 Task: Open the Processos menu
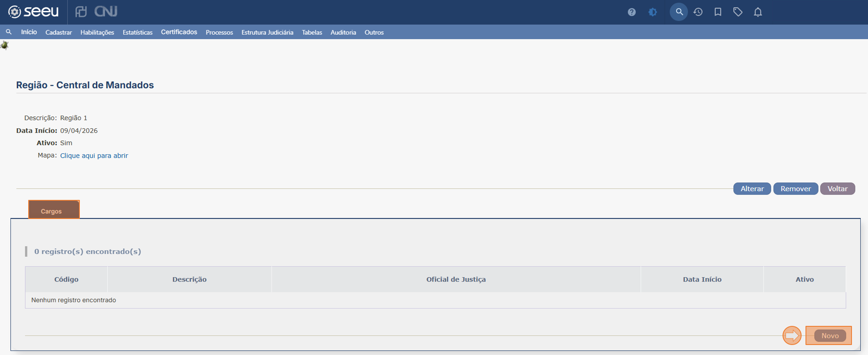[219, 33]
